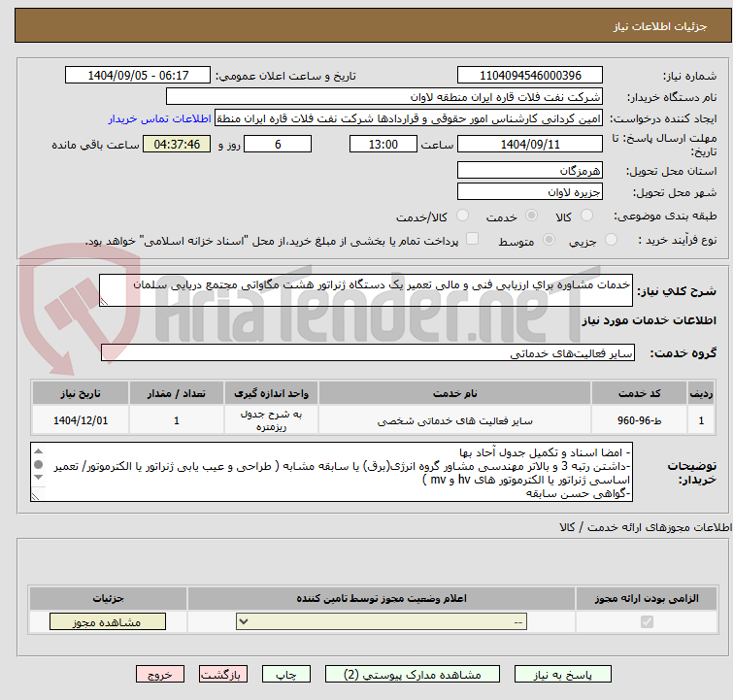This screenshot has height=700, width=733.
Task: Select the متوسط purchase type radio
Action: point(549,240)
